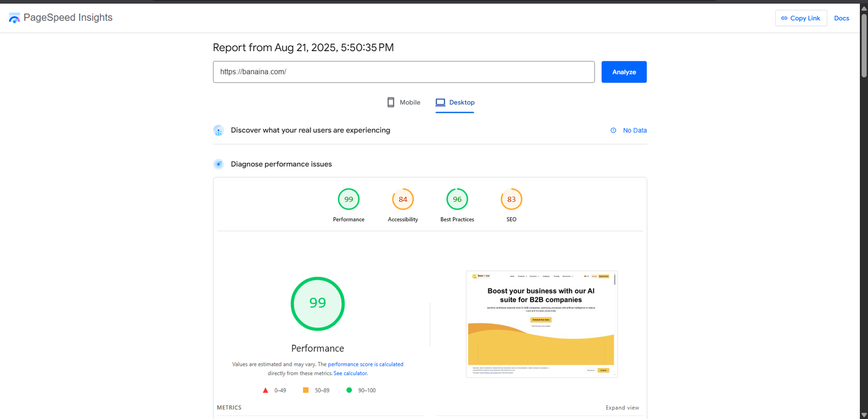This screenshot has width=868, height=419.
Task: Click the Diagnose performance issues heading
Action: coord(281,164)
